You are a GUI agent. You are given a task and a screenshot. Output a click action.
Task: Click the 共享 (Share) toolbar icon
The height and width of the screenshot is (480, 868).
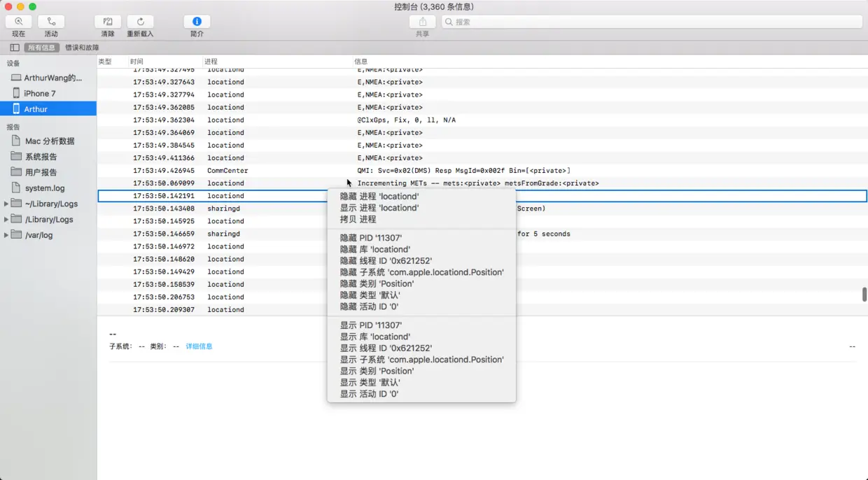[x=423, y=22]
